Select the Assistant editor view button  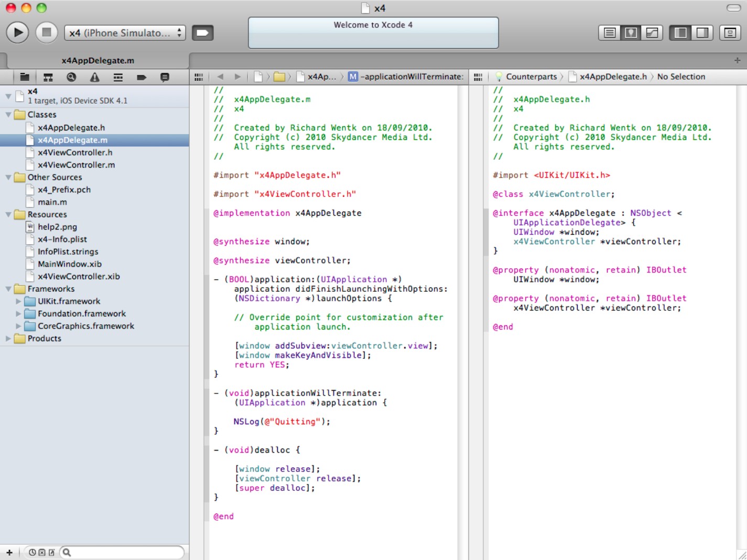pos(631,33)
